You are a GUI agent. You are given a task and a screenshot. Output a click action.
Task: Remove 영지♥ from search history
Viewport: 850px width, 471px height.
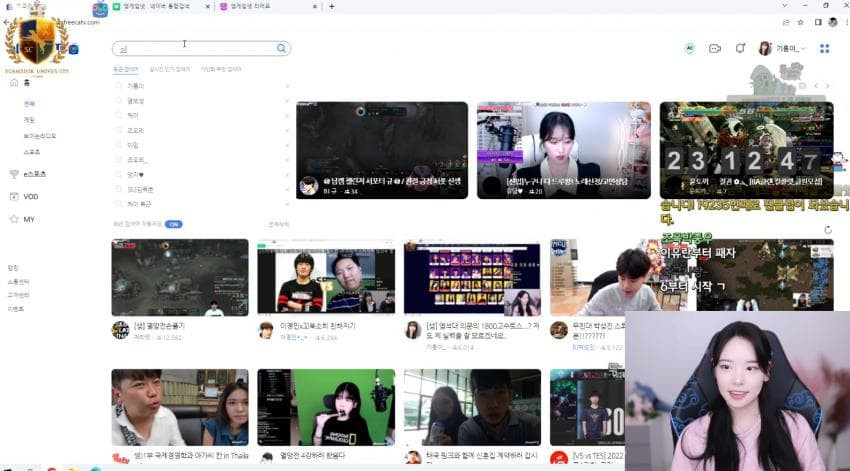(287, 175)
